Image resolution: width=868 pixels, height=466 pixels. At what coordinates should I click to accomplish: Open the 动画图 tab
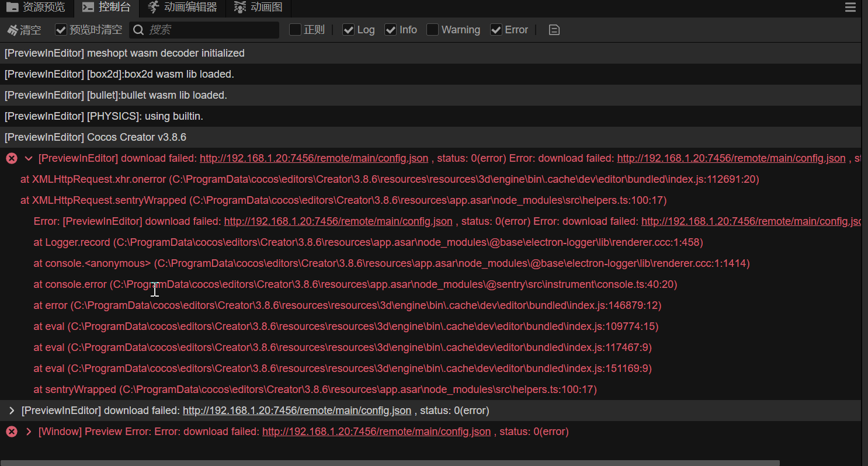click(x=258, y=8)
